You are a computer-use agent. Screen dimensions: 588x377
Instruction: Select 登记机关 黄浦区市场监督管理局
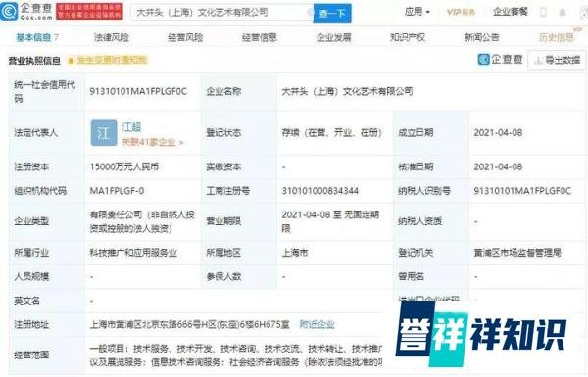tap(517, 253)
